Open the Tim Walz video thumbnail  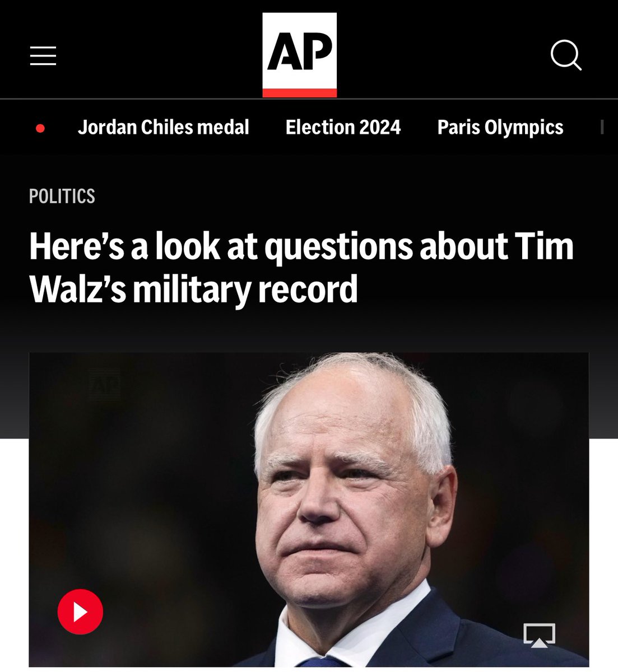[x=309, y=510]
